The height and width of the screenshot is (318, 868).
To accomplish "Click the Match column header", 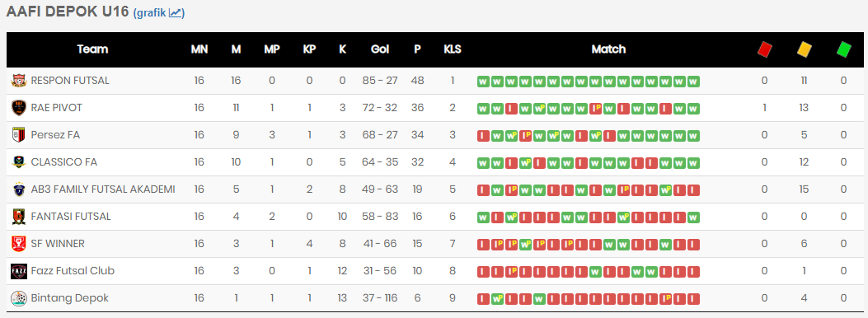I will pos(608,49).
